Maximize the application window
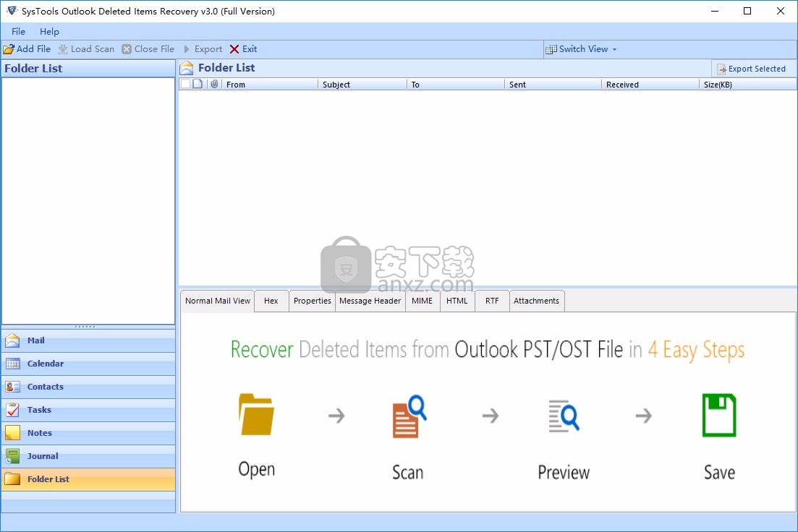The width and height of the screenshot is (798, 532). point(747,11)
